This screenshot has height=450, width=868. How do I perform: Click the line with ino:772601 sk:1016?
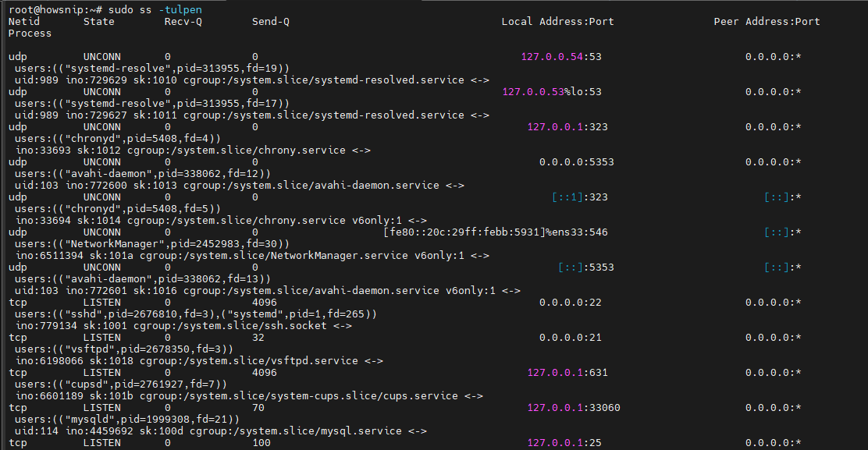268,291
